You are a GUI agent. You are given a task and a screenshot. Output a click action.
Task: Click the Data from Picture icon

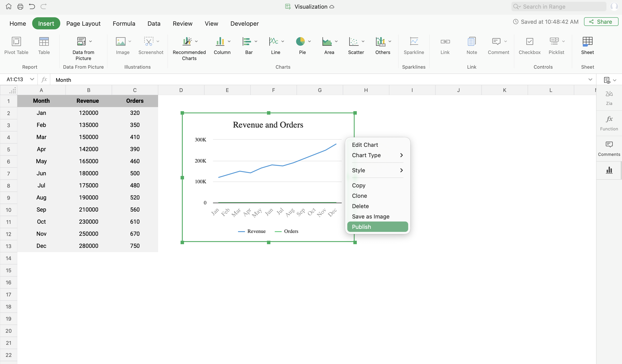81,42
